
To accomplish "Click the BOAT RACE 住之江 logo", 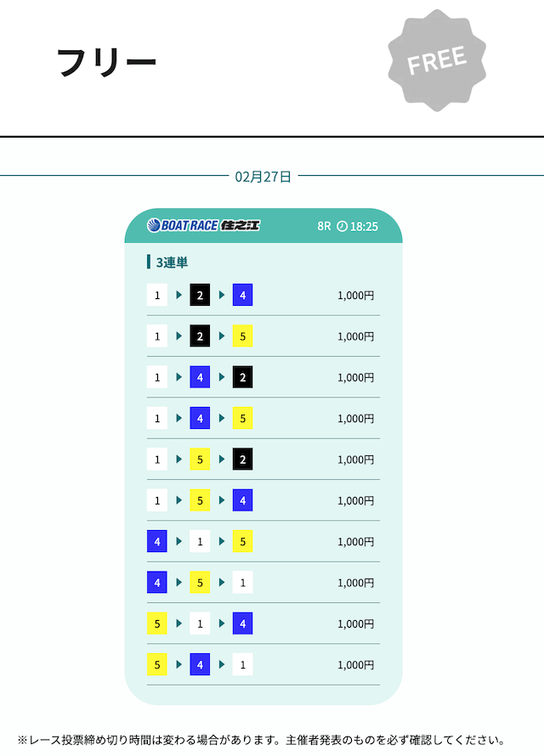I will [x=203, y=226].
